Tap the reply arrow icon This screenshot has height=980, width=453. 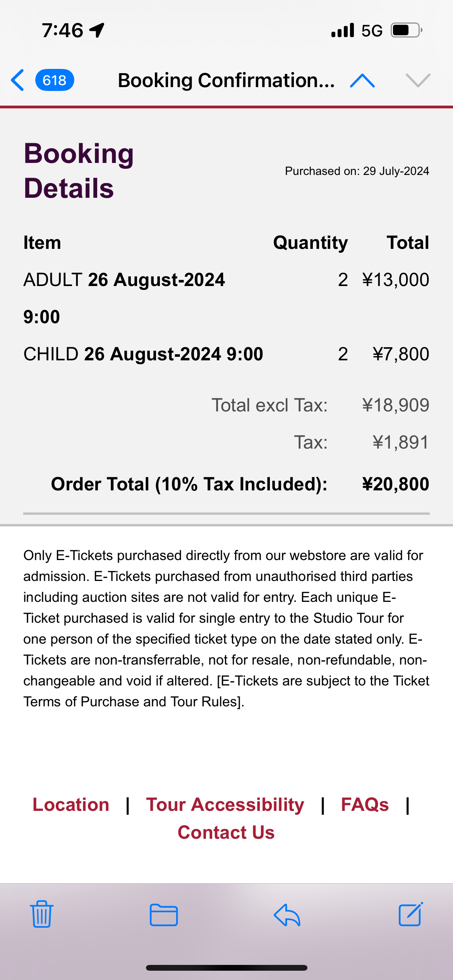pos(287,915)
